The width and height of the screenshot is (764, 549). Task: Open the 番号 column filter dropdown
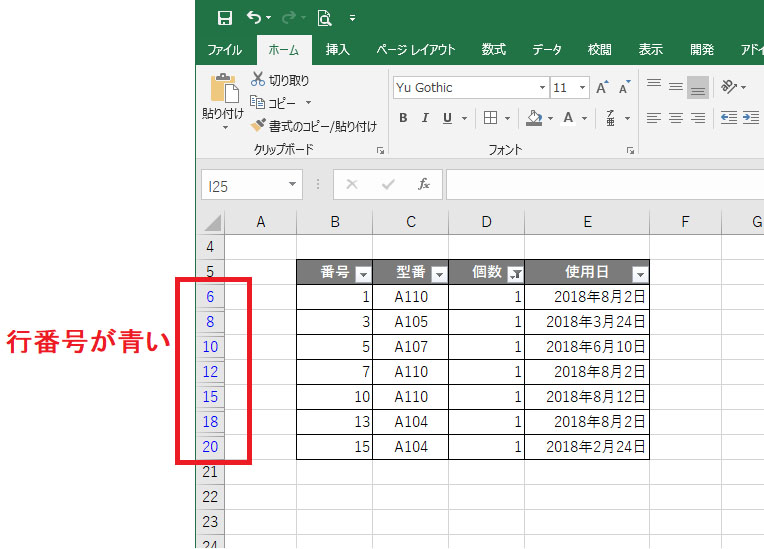pyautogui.click(x=363, y=275)
